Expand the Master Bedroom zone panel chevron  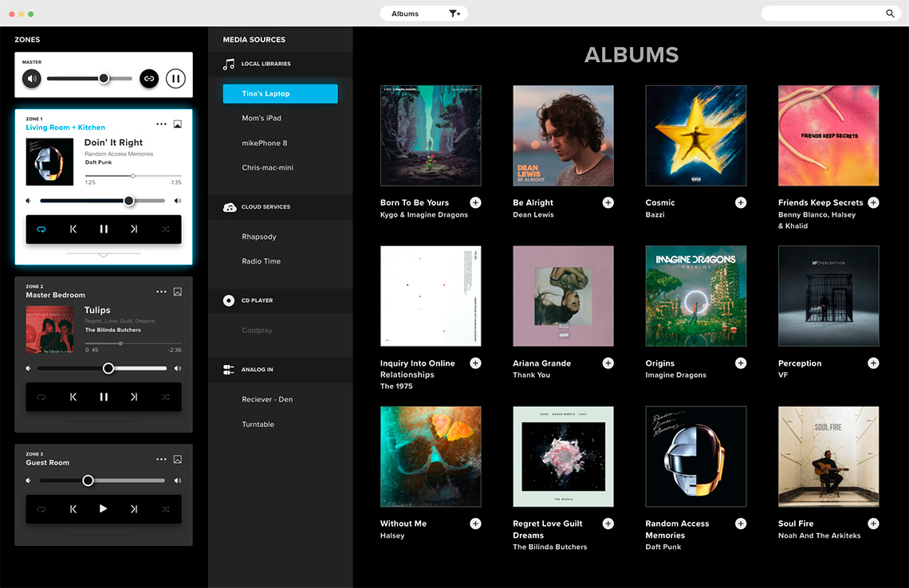103,423
